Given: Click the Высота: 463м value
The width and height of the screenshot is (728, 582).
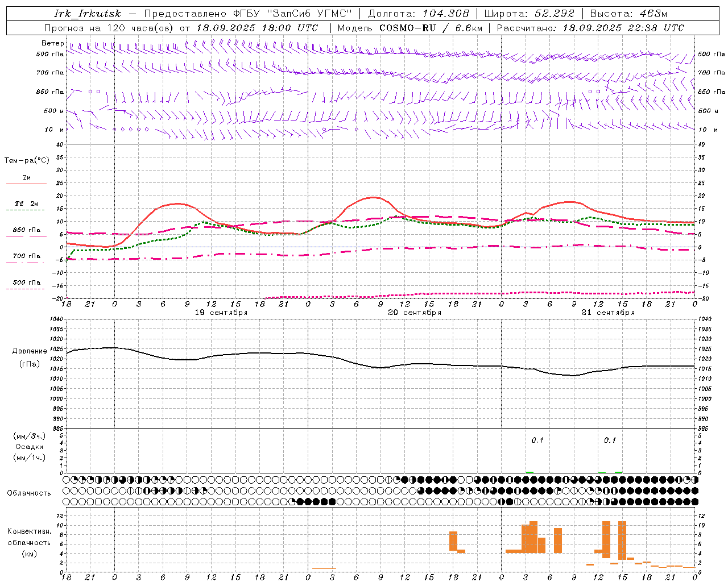Looking at the screenshot, I should [x=628, y=14].
